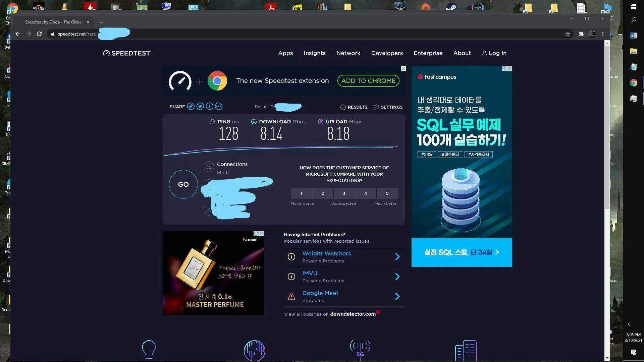Viewport: 644px width, 362px height.
Task: Open Chrome three-dot menu
Action: [x=603, y=34]
